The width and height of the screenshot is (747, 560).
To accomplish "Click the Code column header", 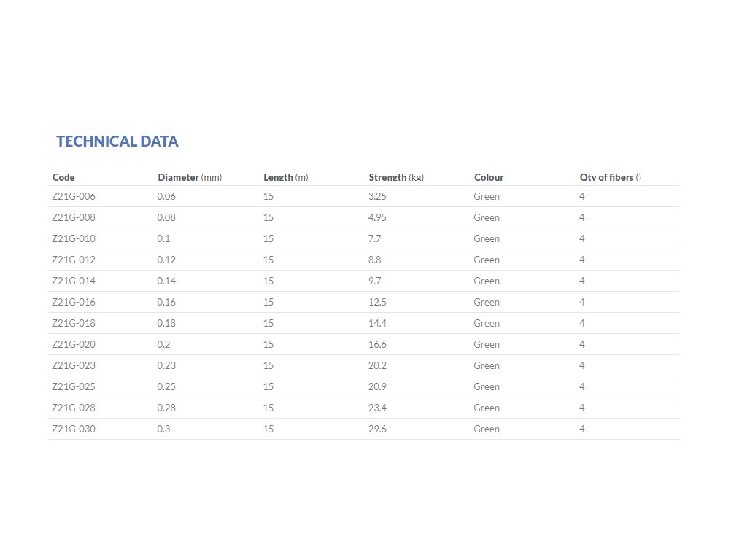I will pos(63,177).
